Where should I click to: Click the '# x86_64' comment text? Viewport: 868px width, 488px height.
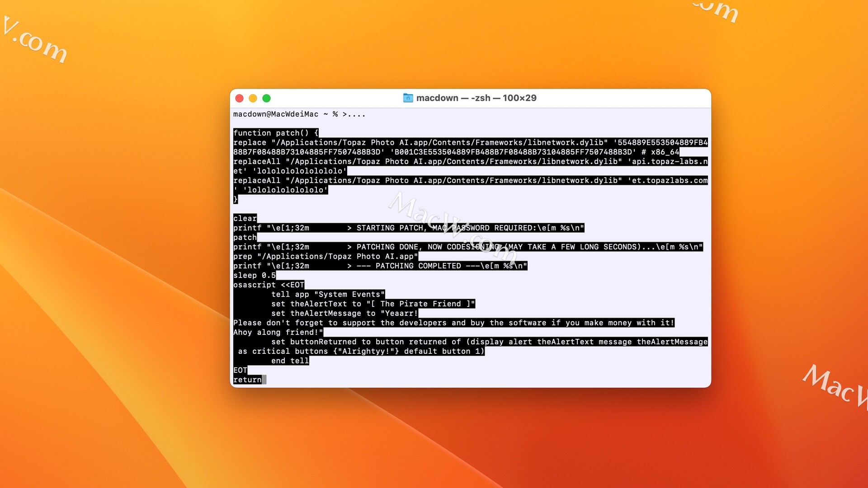[x=660, y=152]
